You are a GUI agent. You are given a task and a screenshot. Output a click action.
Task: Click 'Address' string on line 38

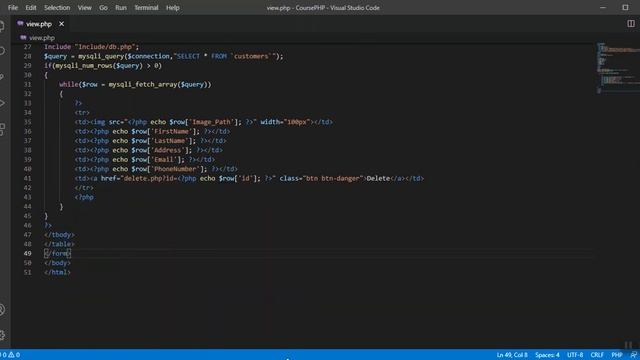(x=167, y=150)
